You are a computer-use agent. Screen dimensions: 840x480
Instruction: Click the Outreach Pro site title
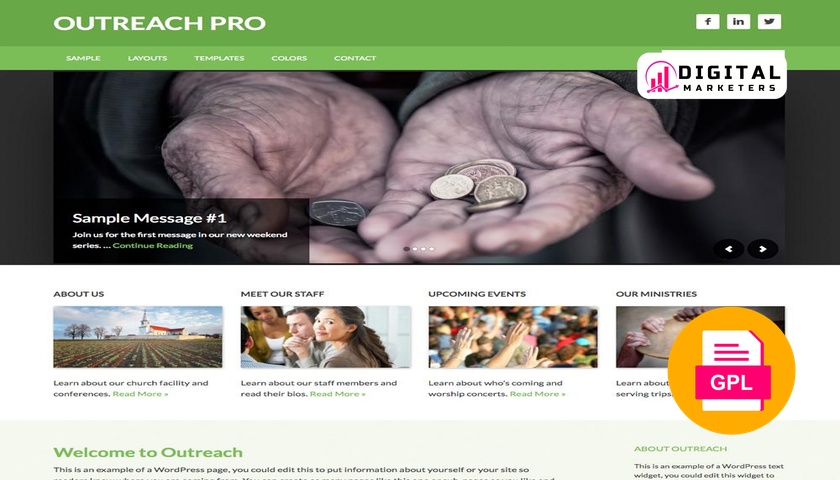[160, 23]
